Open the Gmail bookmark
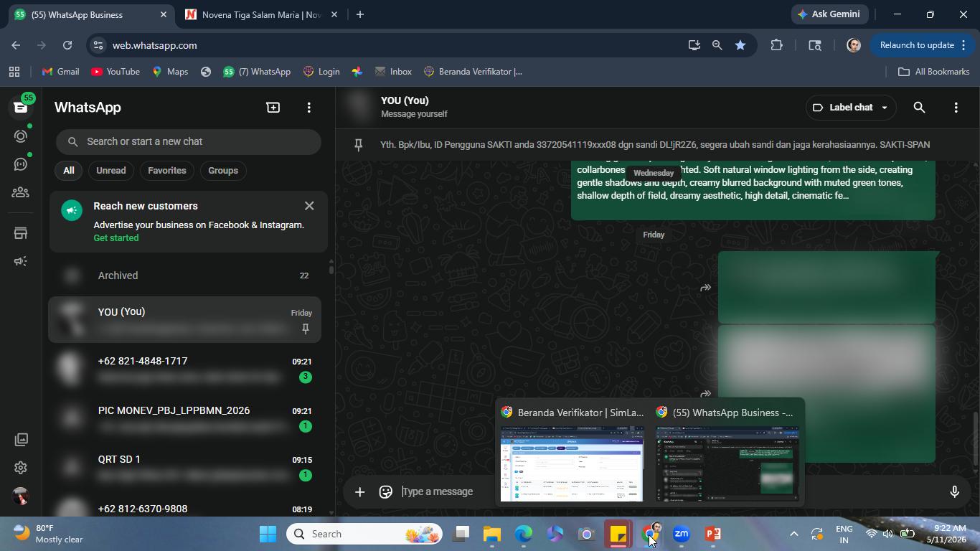 [x=60, y=72]
